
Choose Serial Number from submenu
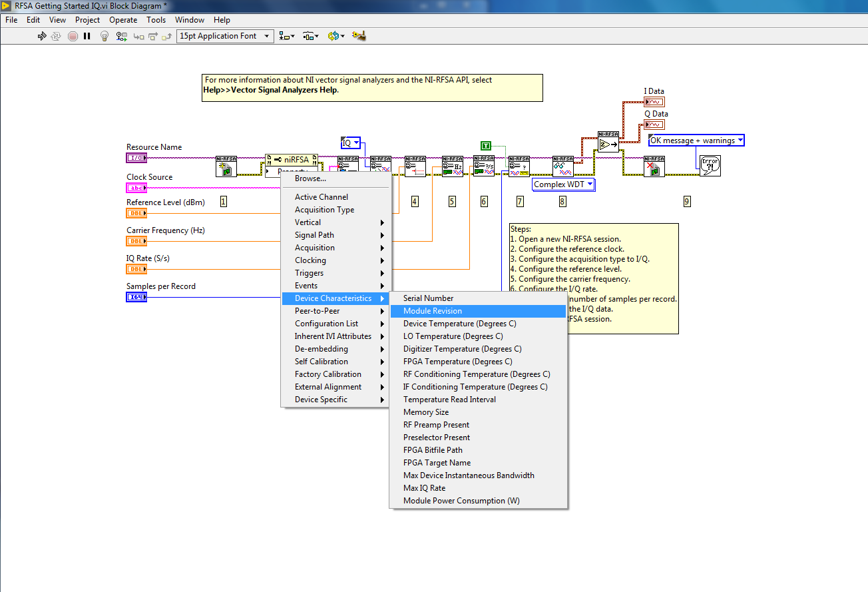pyautogui.click(x=478, y=298)
